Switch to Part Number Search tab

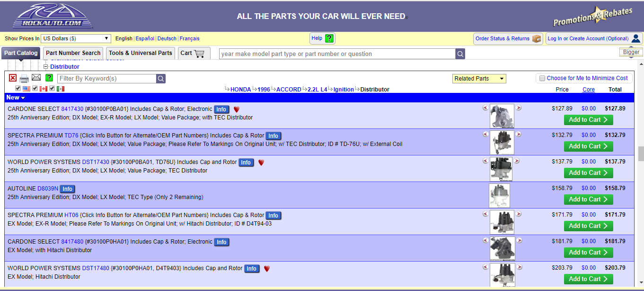73,53
